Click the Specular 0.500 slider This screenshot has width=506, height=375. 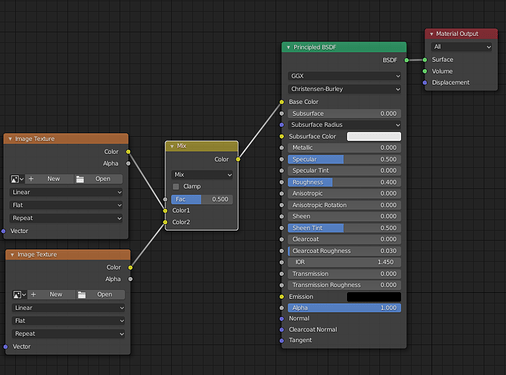pyautogui.click(x=344, y=159)
